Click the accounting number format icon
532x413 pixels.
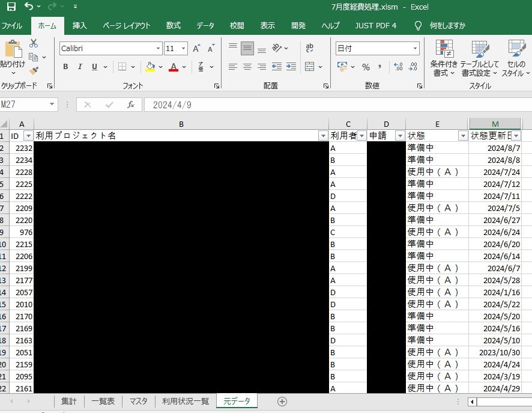342,66
